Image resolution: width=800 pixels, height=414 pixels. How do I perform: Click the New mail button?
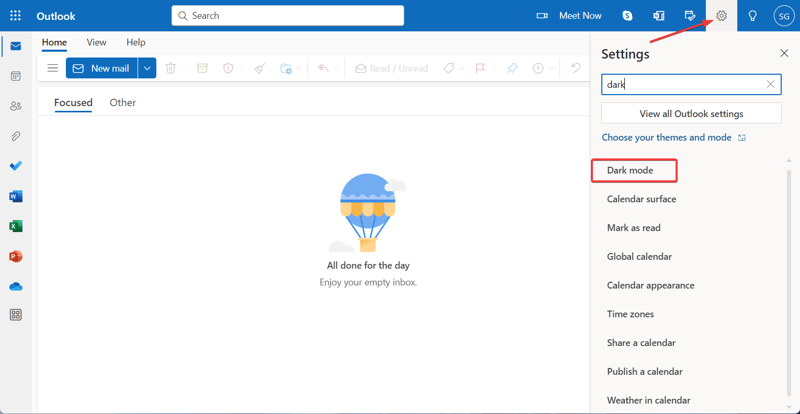pyautogui.click(x=102, y=68)
